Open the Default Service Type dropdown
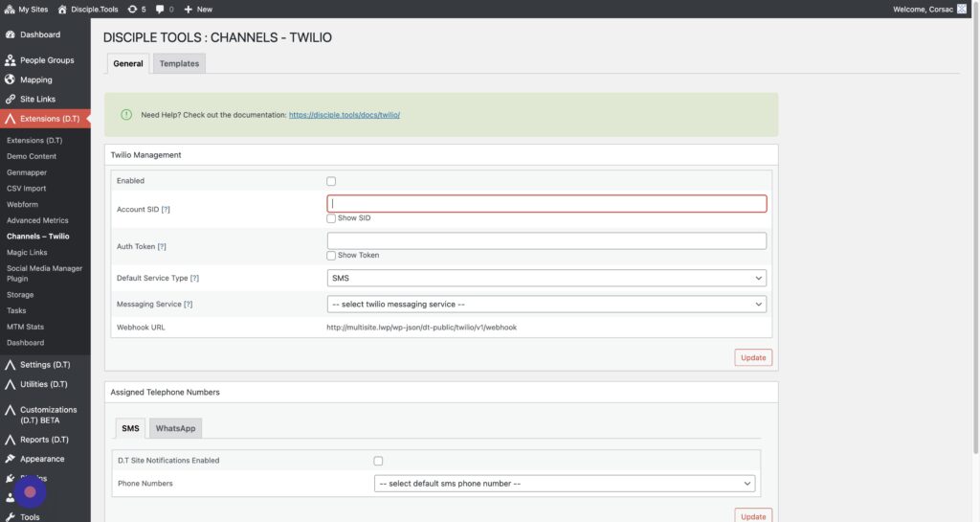 pos(546,278)
